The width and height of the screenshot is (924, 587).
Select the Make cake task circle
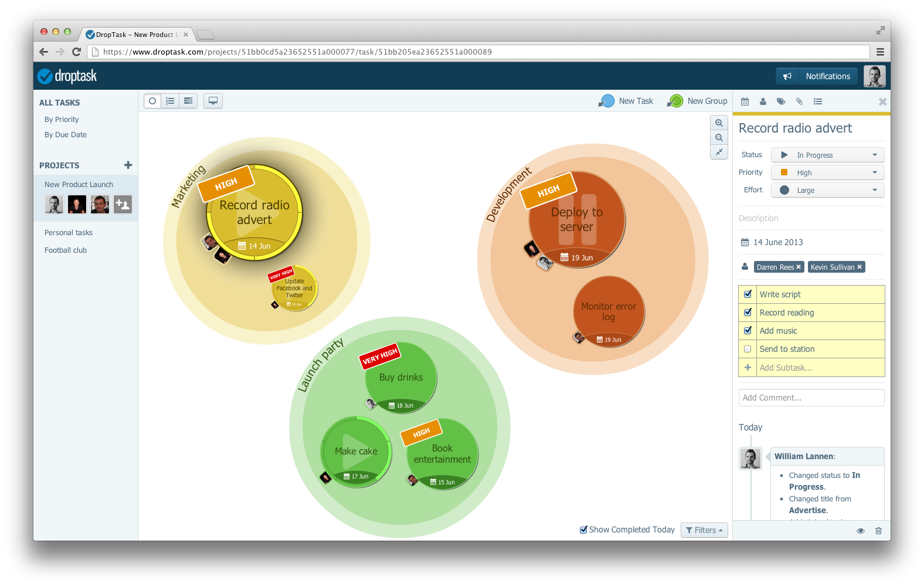click(356, 452)
